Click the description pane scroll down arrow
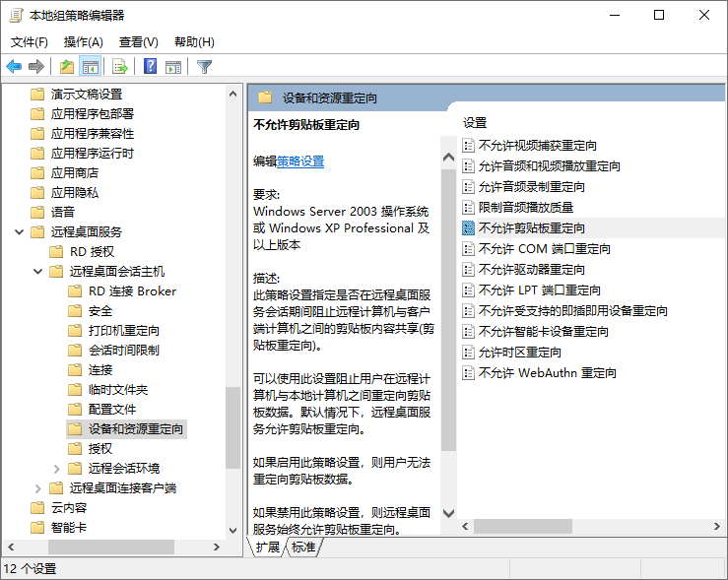Viewport: 728px width, 580px height. click(x=448, y=513)
